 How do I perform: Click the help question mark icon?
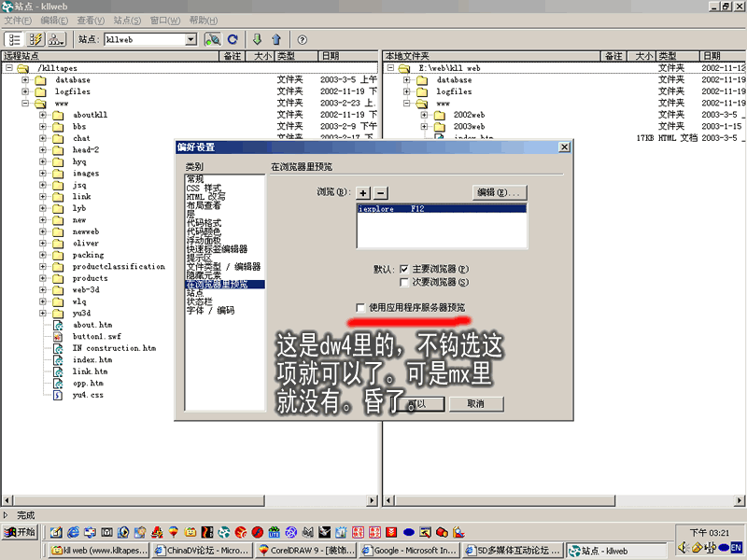click(x=303, y=39)
